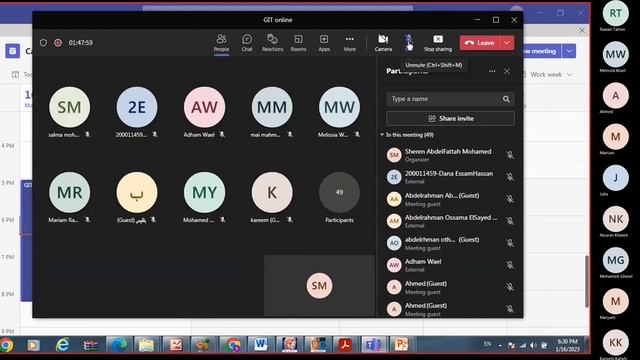Toggle mic icon for Abdelrahman Ossama ElSayed
The image size is (640, 360).
coord(510,221)
